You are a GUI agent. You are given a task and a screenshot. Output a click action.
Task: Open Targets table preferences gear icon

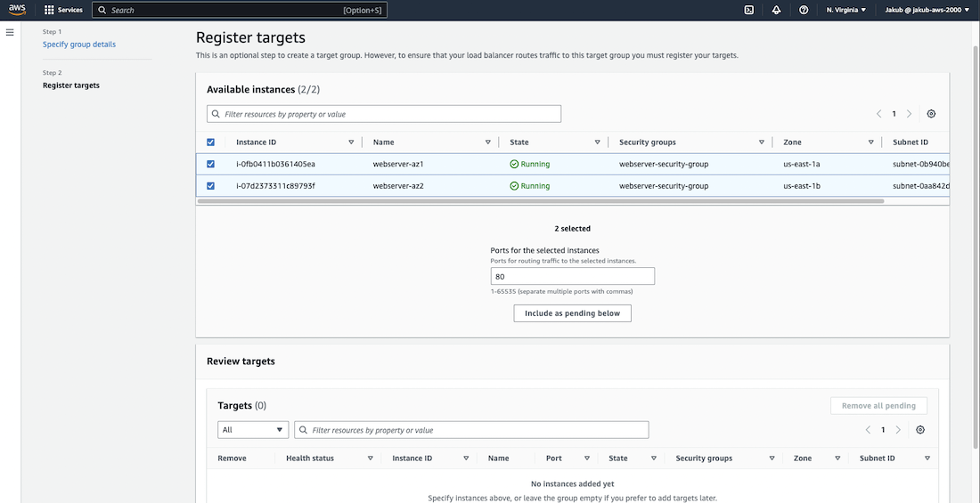(x=920, y=430)
